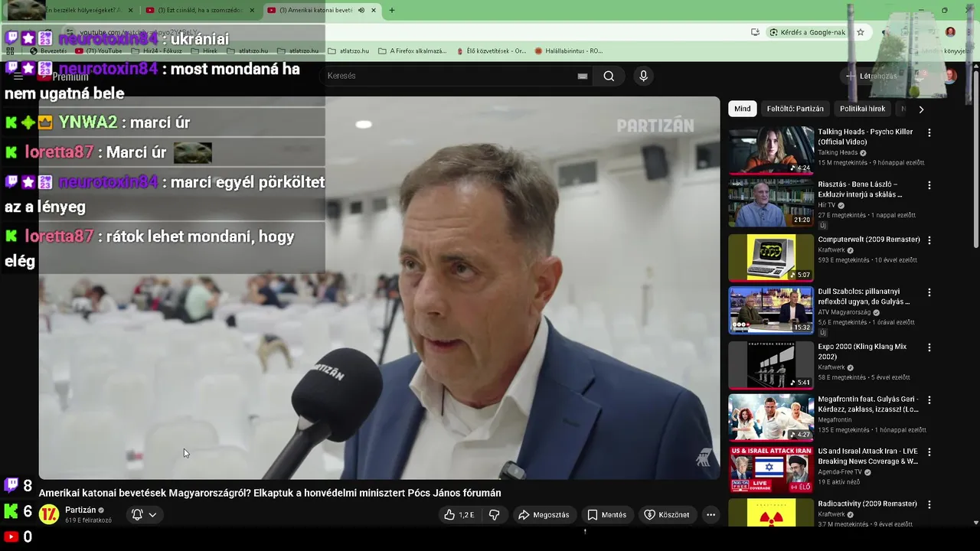Screen dimensions: 980x551
Task: Click the Létrehozás create button
Action: click(x=871, y=76)
